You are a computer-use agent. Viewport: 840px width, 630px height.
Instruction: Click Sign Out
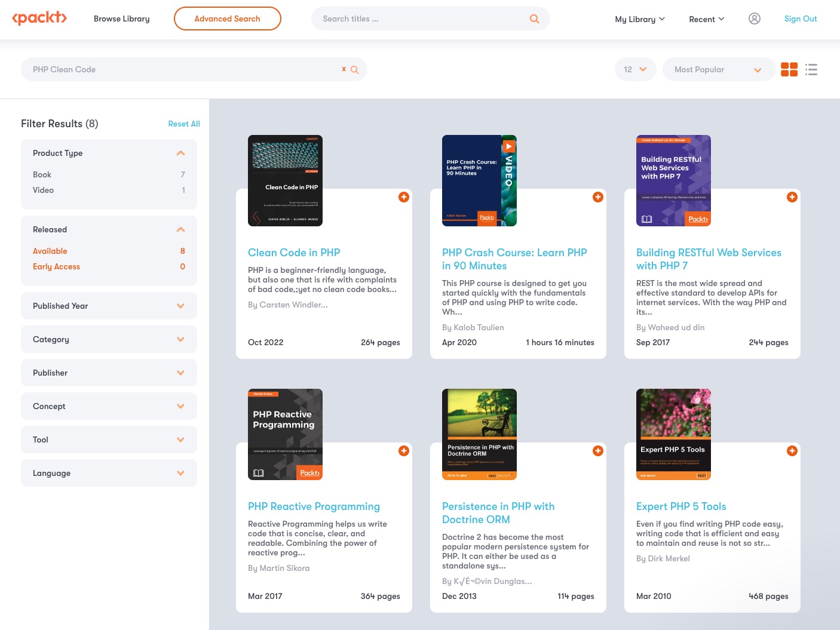pyautogui.click(x=801, y=19)
